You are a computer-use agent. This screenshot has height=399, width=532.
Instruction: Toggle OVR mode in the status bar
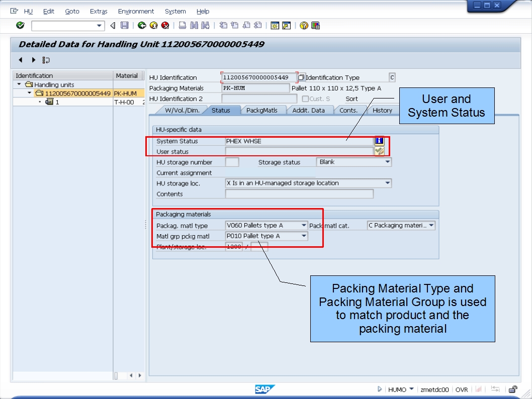pyautogui.click(x=462, y=389)
